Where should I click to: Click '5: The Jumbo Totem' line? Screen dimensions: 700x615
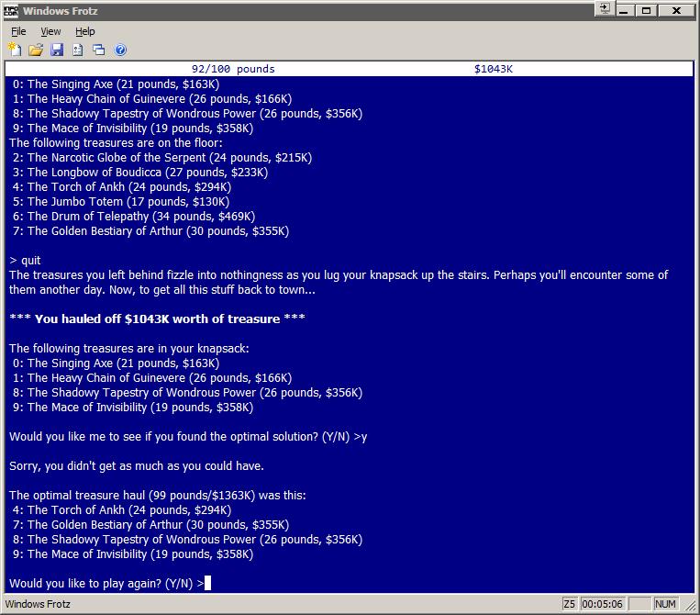121,202
